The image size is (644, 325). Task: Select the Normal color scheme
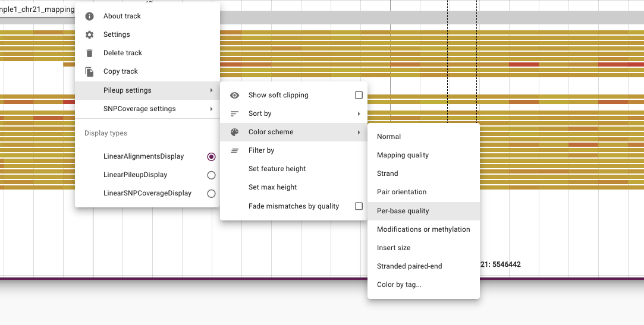click(x=423, y=137)
